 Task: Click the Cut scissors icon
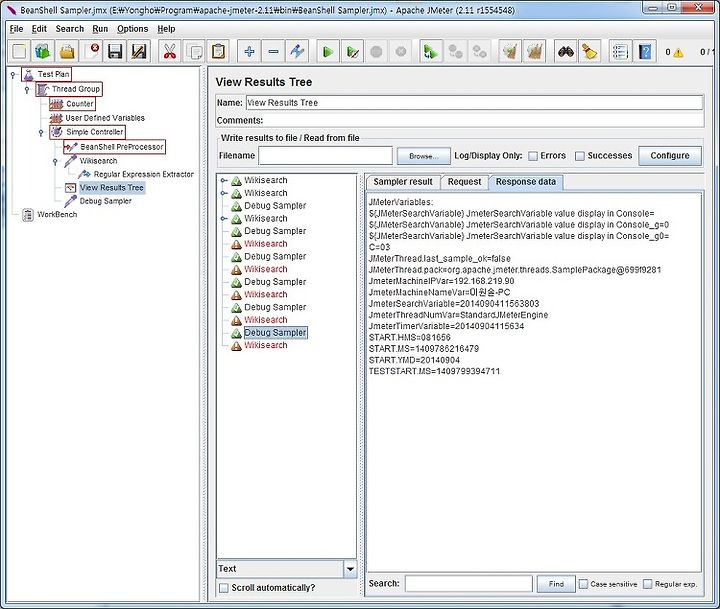170,51
